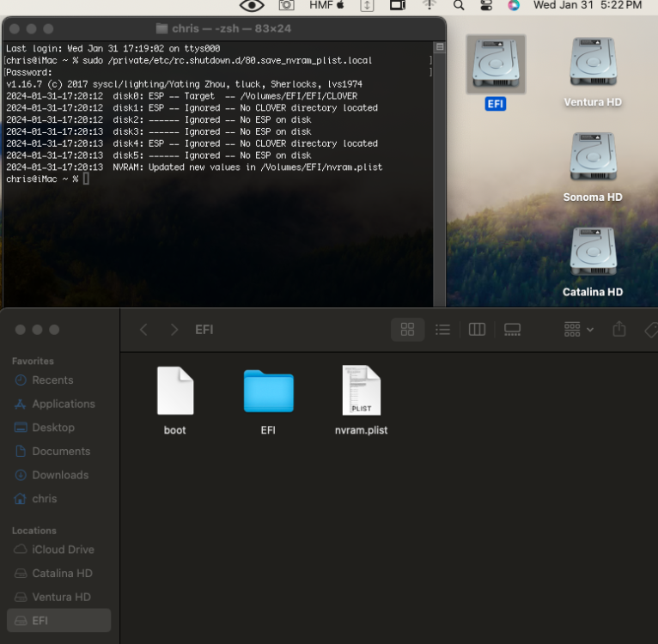Click the camera screenshot menu bar icon
Screen dimensions: 658x644
[287, 5]
